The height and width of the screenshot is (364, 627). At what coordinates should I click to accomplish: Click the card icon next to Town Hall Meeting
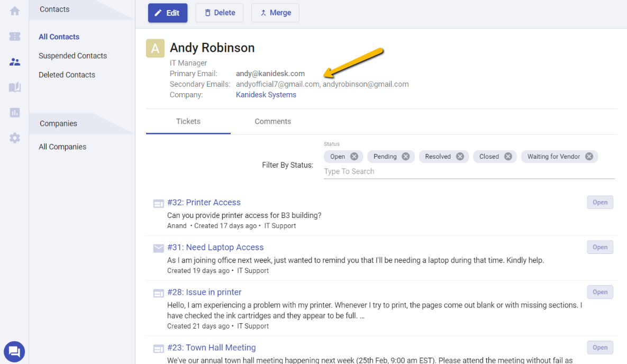point(158,348)
